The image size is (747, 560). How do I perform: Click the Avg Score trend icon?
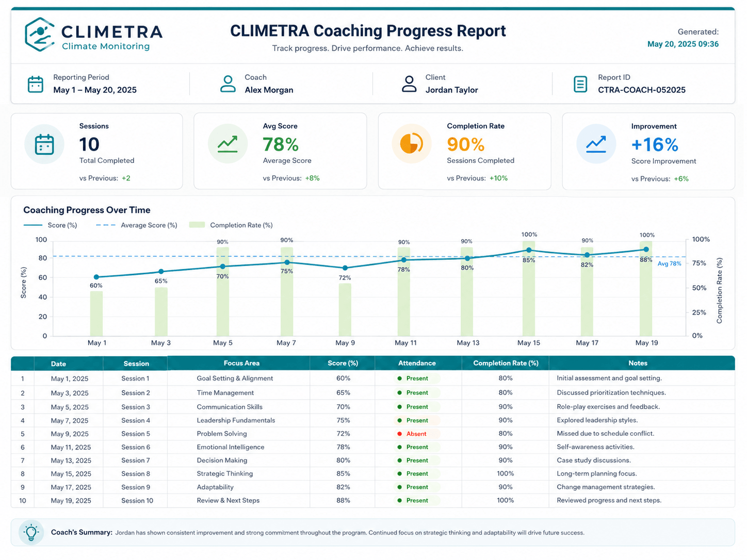[228, 144]
